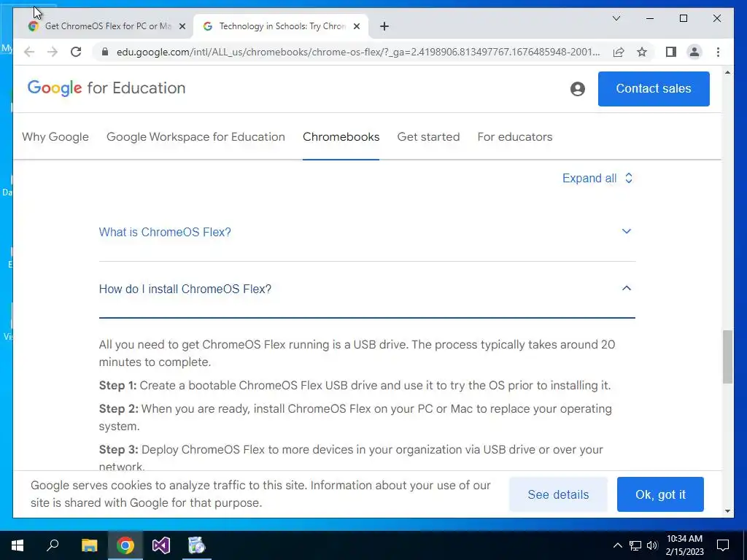This screenshot has height=560, width=747.
Task: Go back using the browser back arrow
Action: (29, 52)
